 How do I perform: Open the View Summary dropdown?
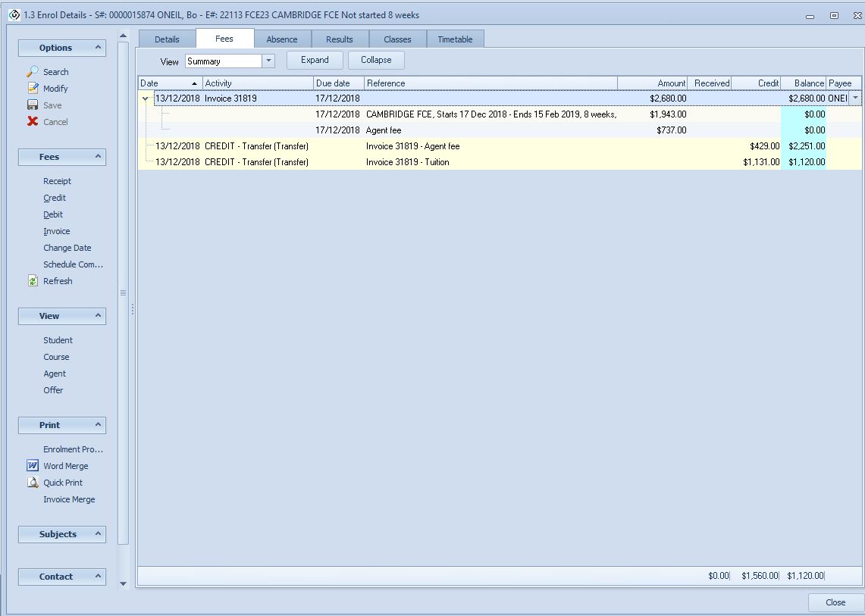(x=268, y=61)
